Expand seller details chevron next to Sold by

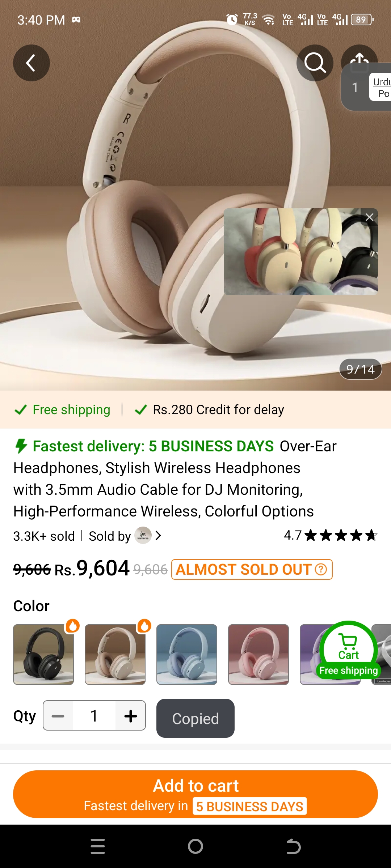158,535
